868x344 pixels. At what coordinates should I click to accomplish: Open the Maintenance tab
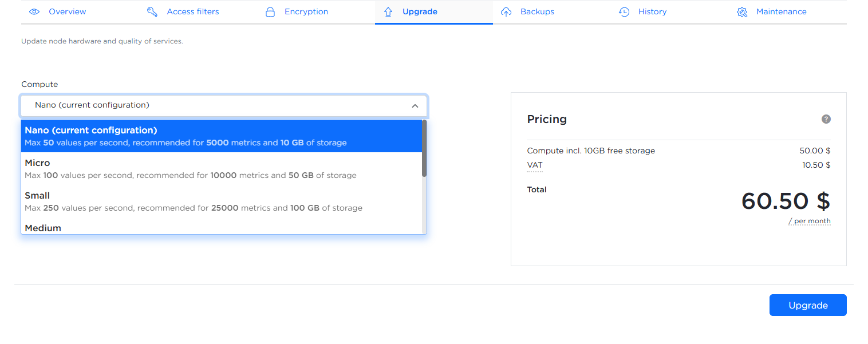tap(781, 11)
